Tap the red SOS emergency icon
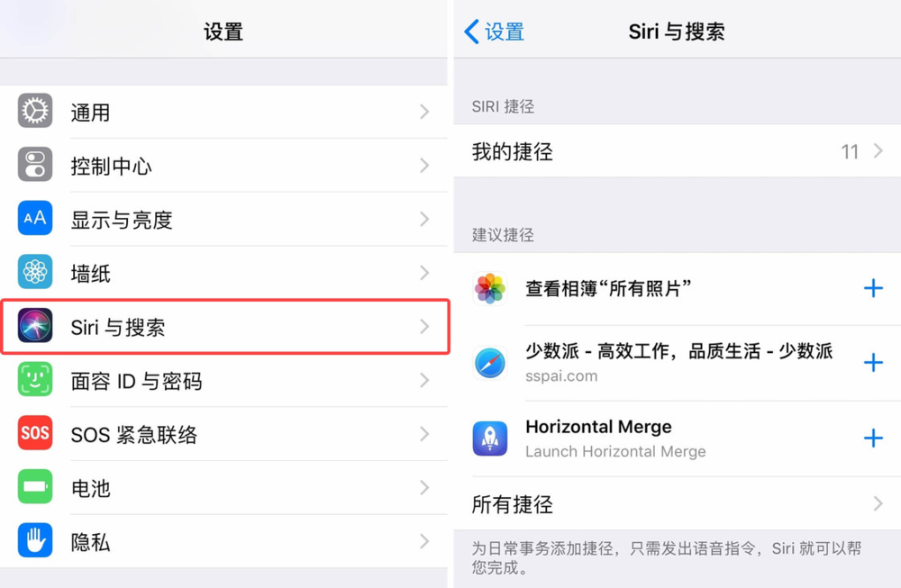The width and height of the screenshot is (901, 588). click(35, 433)
